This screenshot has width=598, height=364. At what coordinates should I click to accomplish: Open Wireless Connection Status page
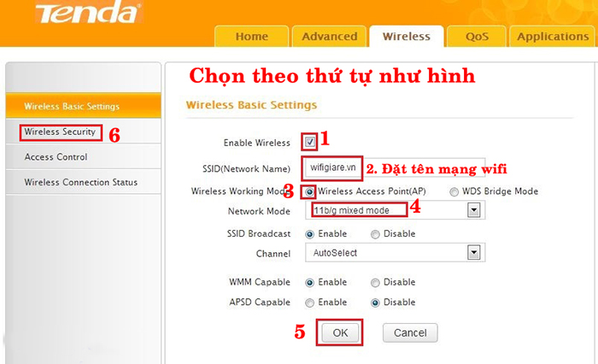81,182
